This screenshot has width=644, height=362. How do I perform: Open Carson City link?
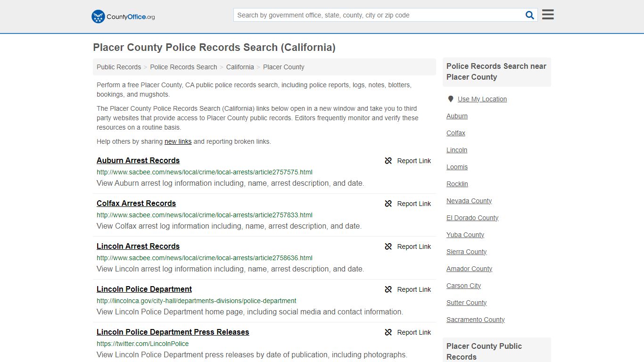(x=464, y=286)
